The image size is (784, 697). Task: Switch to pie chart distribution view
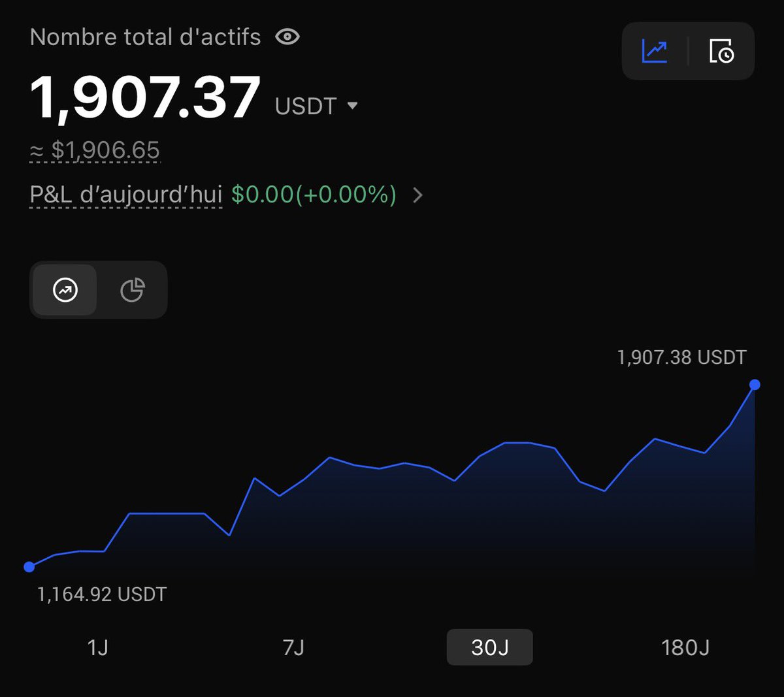click(133, 290)
